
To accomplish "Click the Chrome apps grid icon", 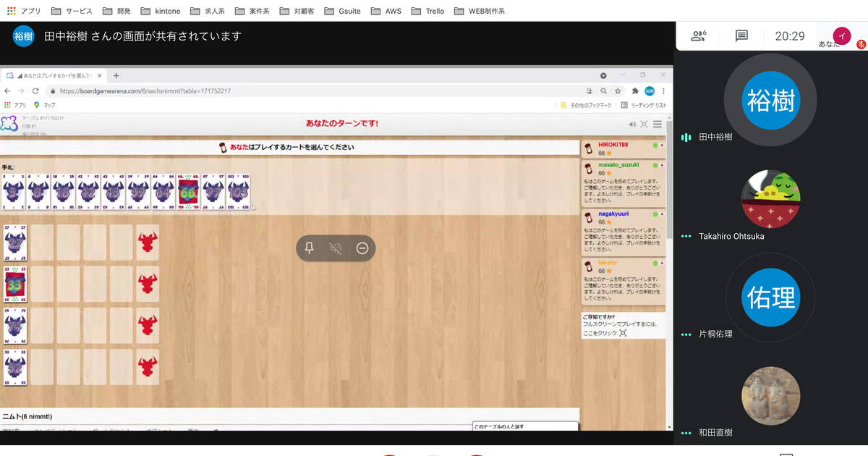I will [11, 11].
